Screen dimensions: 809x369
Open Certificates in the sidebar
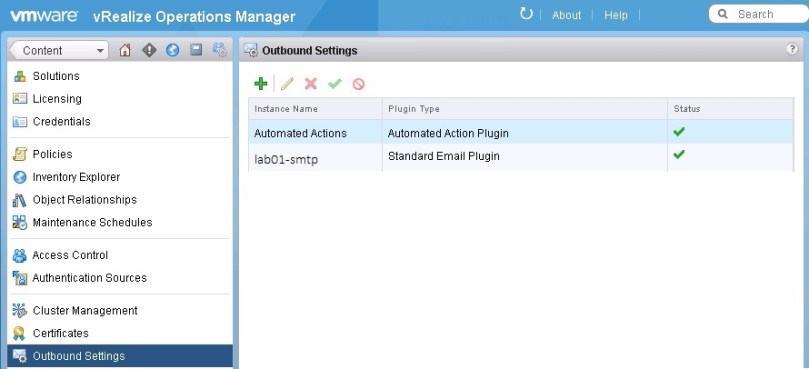tap(60, 333)
